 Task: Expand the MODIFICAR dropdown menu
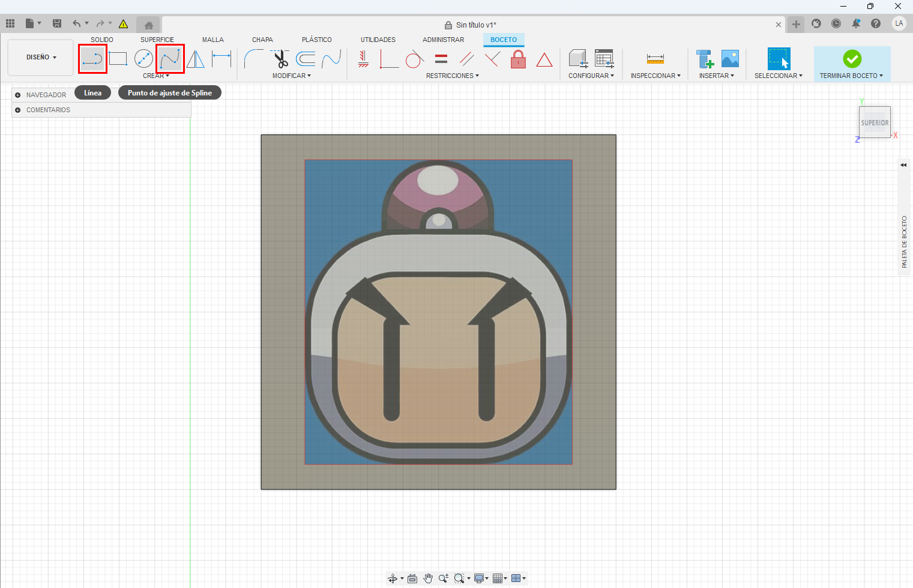(292, 76)
